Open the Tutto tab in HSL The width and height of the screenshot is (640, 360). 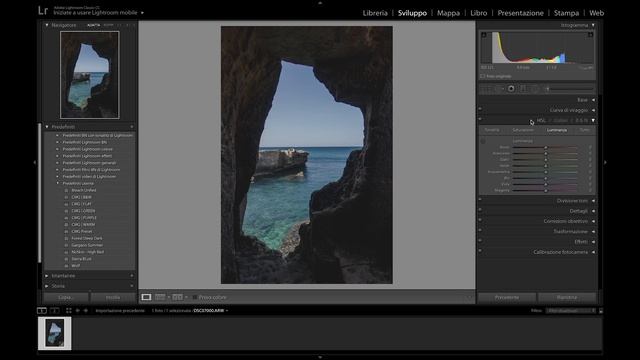584,130
